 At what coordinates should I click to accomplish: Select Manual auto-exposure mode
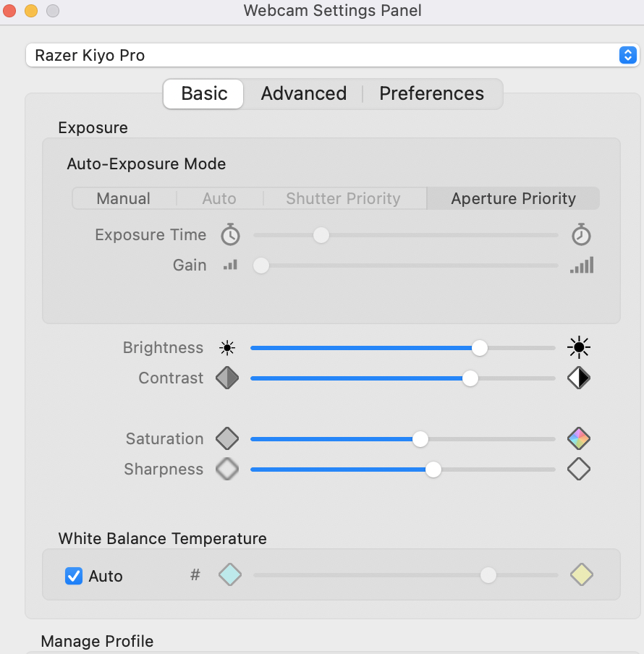pyautogui.click(x=123, y=198)
